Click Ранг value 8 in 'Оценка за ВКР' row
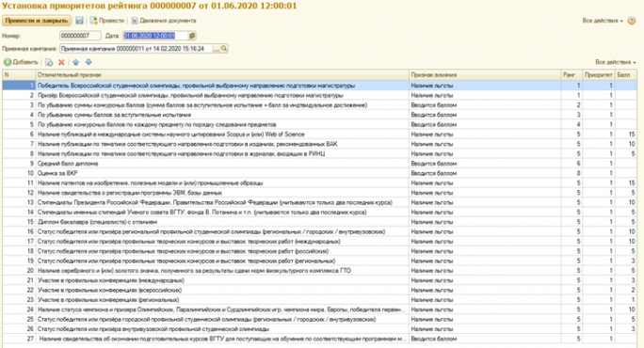 click(572, 173)
